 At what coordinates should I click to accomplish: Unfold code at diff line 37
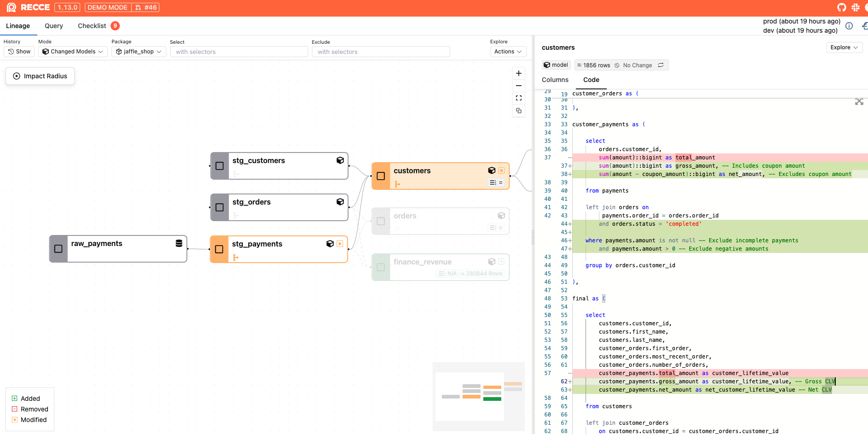tap(570, 158)
